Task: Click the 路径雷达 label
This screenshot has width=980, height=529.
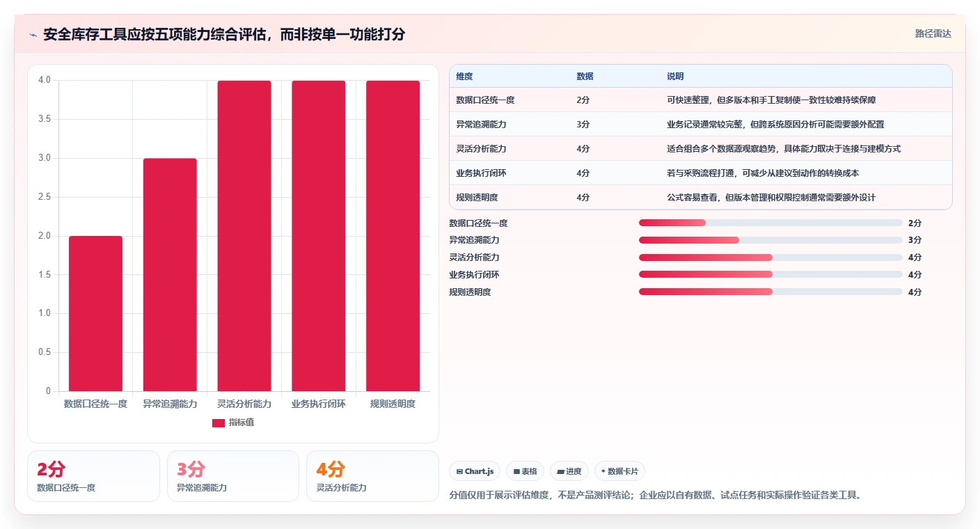Action: click(x=933, y=33)
